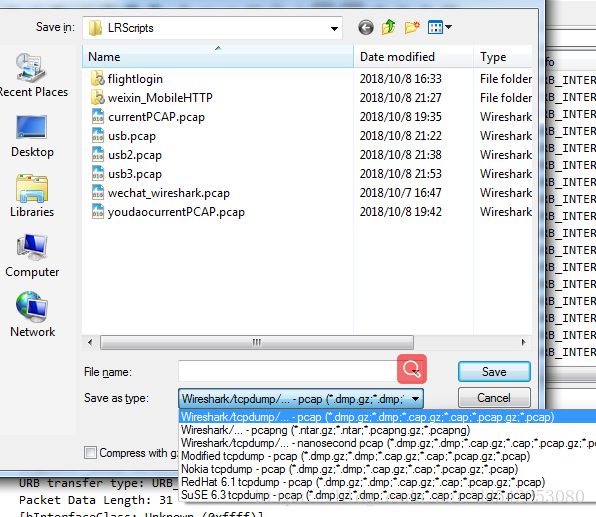Select the flightlogin folder icon
This screenshot has width=596, height=517.
98,78
